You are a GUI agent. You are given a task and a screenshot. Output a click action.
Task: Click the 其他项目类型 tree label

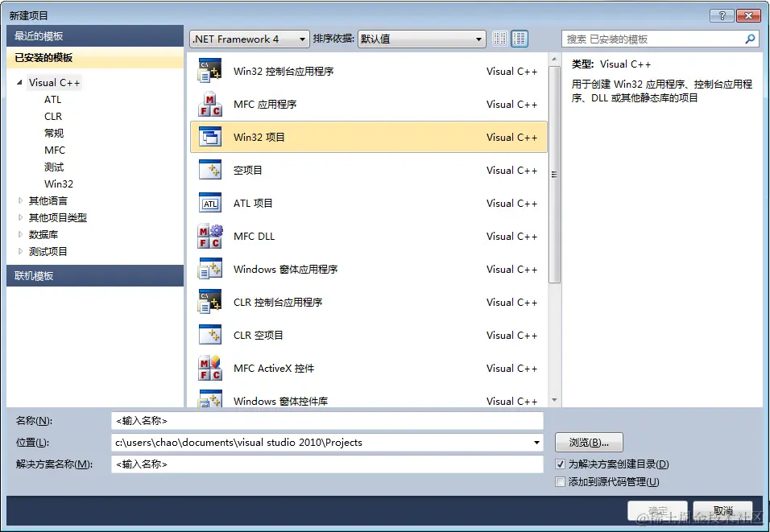pyautogui.click(x=57, y=217)
